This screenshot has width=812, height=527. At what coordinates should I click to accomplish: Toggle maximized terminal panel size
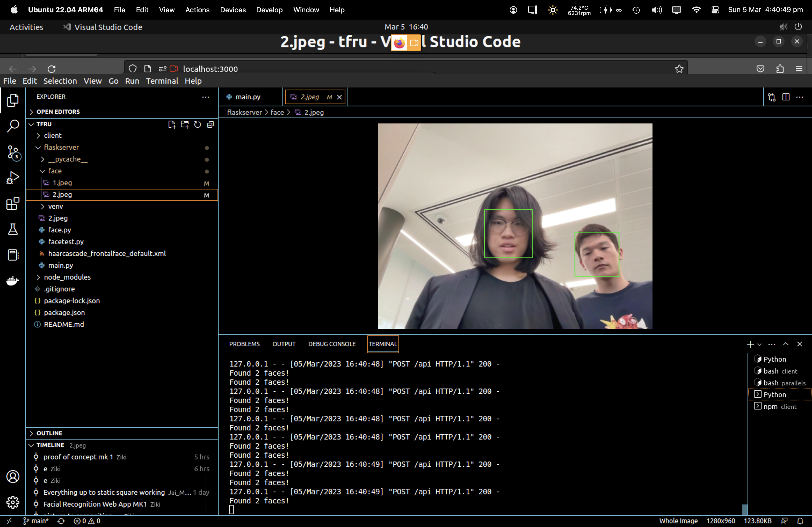tap(786, 344)
